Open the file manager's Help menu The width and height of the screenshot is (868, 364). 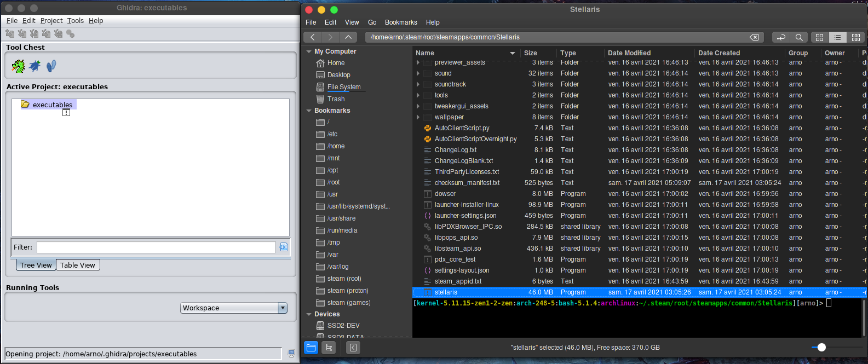coord(433,22)
